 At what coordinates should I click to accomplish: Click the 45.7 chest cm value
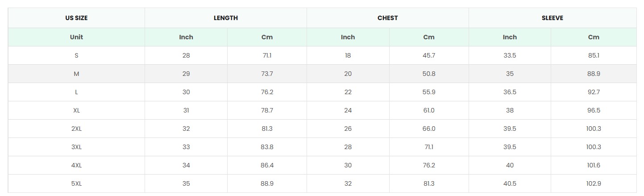428,55
